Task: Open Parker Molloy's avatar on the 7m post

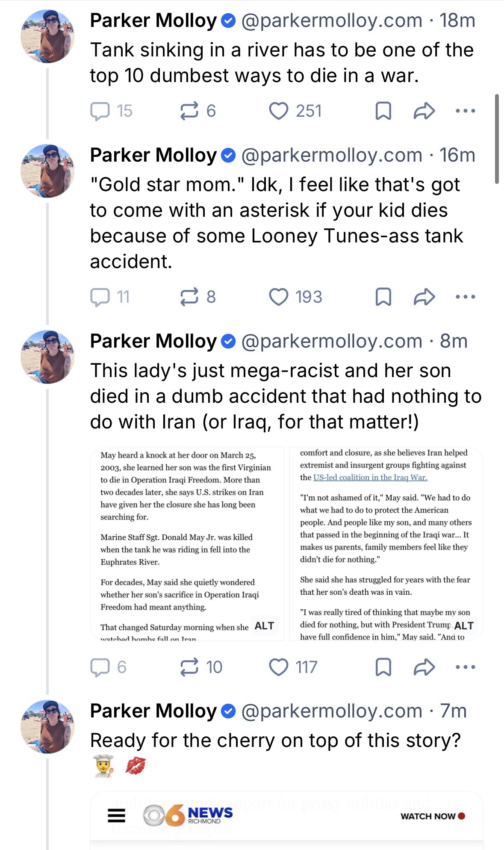Action: pos(47,726)
